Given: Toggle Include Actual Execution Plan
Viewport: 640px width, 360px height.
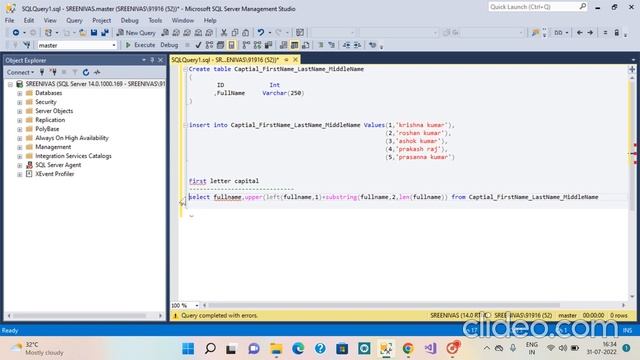Looking at the screenshot, I should tap(246, 45).
